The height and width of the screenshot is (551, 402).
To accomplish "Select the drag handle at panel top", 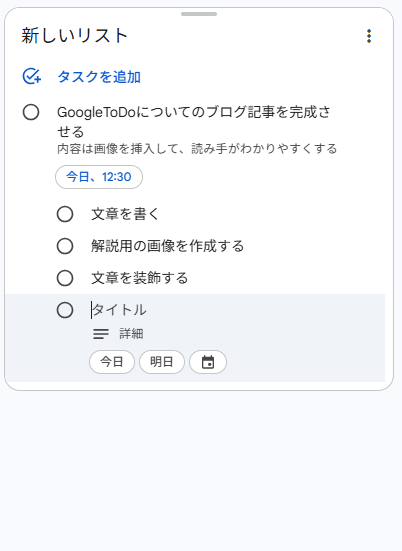I will [x=199, y=14].
